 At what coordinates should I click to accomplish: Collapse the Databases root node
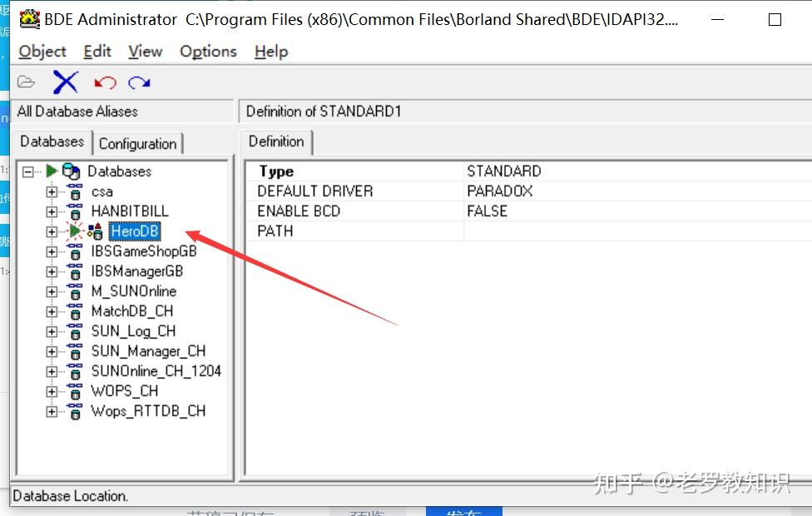click(27, 171)
